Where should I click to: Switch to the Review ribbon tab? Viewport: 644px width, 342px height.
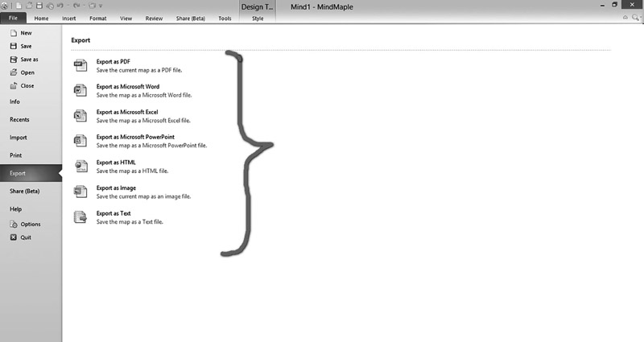click(x=154, y=18)
